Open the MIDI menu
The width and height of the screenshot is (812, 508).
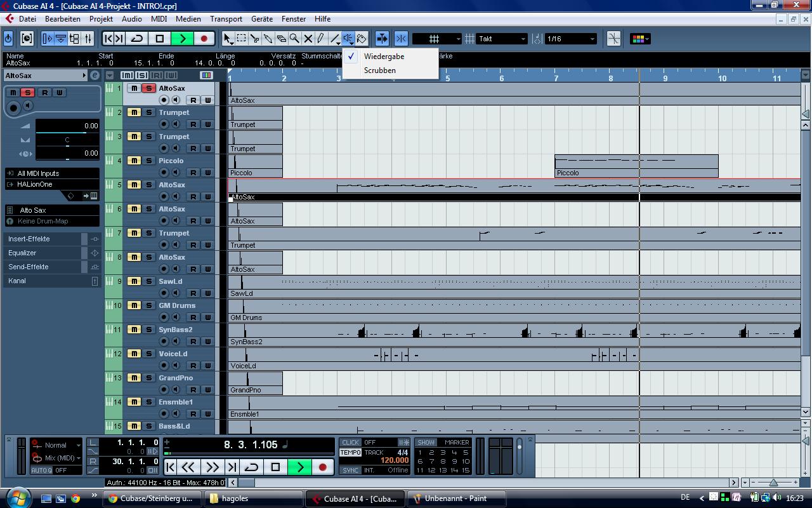pyautogui.click(x=159, y=19)
